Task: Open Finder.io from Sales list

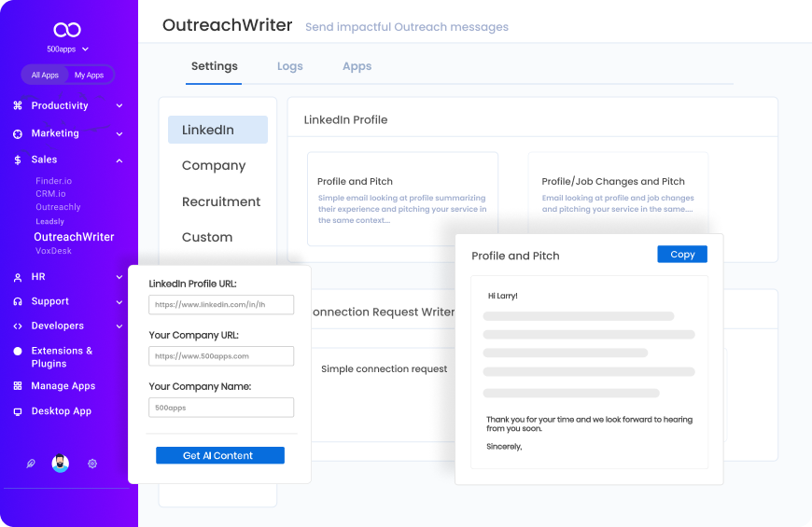Action: 54,181
